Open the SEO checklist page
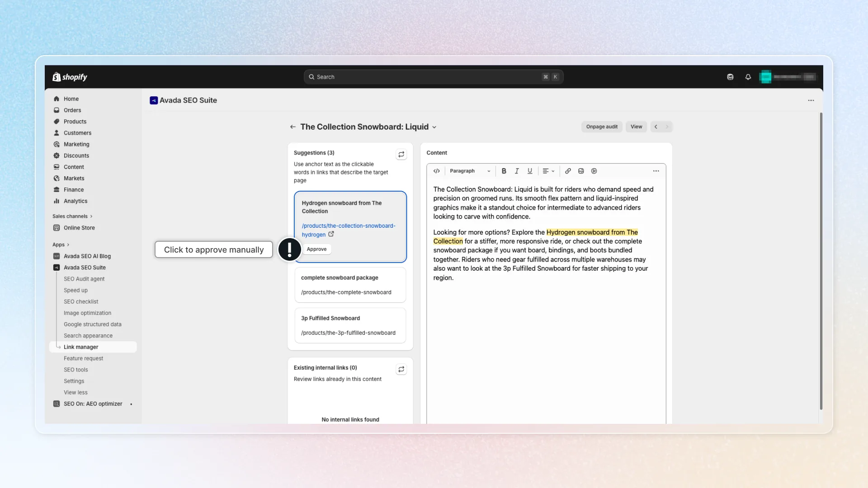 81,301
